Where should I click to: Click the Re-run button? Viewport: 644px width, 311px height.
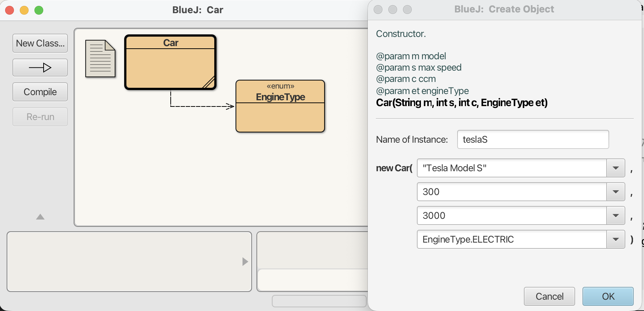[x=40, y=117]
